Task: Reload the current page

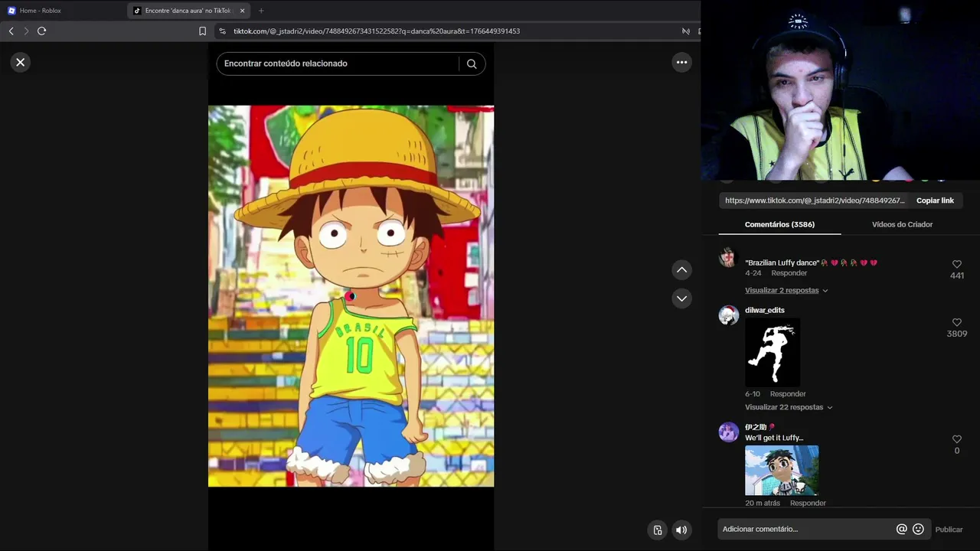Action: (x=42, y=31)
